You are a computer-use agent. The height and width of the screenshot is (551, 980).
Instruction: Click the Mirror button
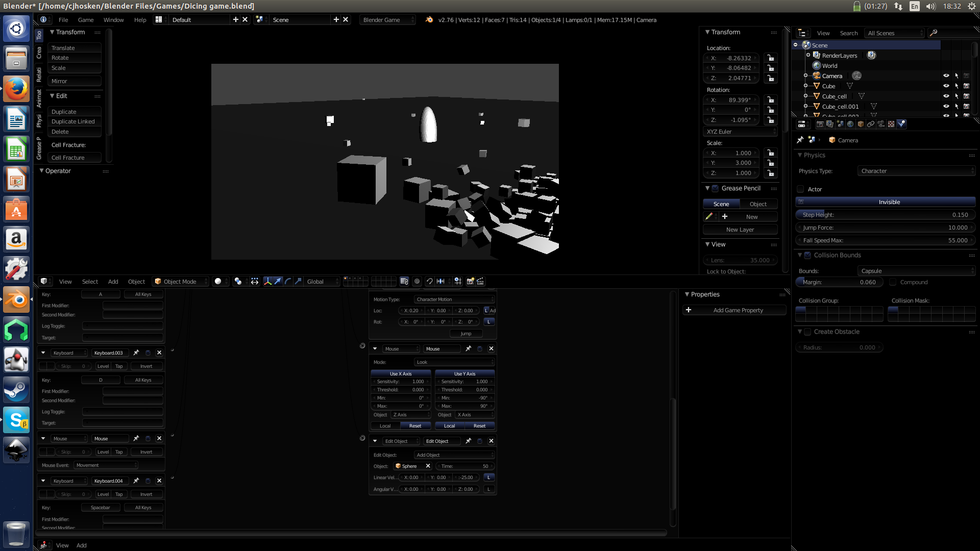75,81
